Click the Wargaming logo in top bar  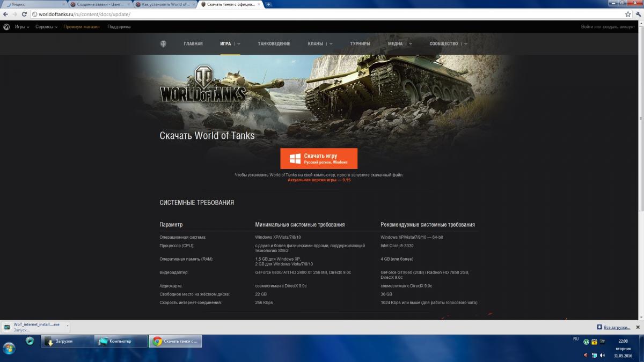pos(6,27)
